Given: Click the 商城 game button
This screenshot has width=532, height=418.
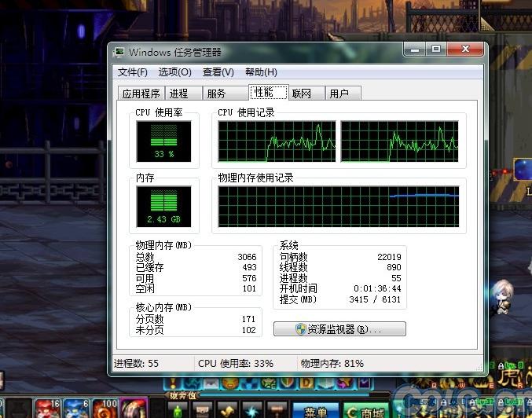Looking at the screenshot, I should tap(366, 411).
